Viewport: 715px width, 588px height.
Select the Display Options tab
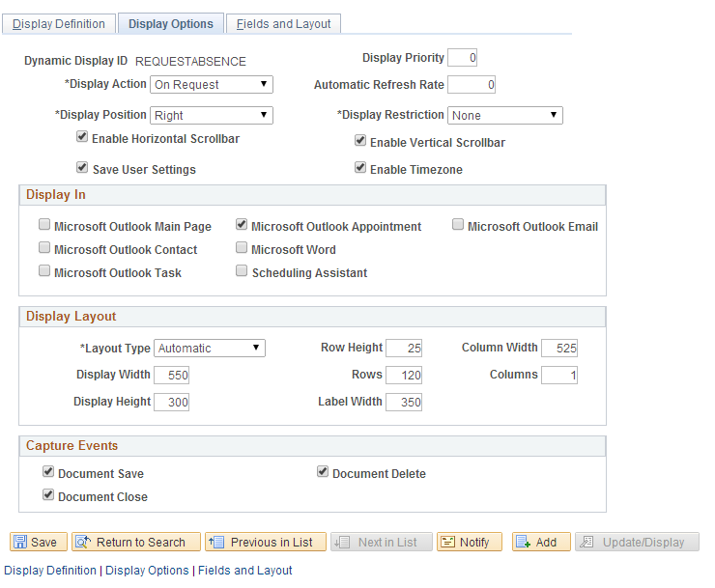pyautogui.click(x=171, y=24)
